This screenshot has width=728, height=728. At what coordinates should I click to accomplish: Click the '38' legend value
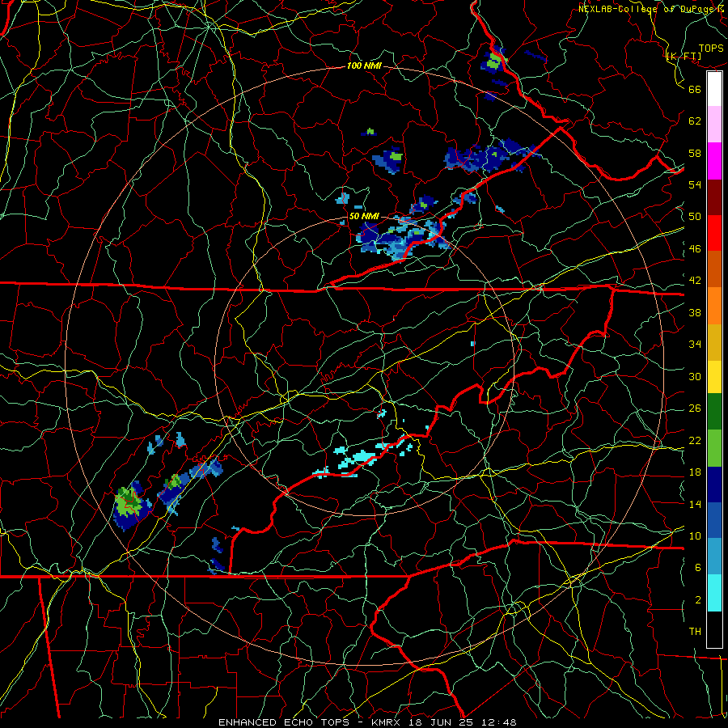pyautogui.click(x=695, y=312)
